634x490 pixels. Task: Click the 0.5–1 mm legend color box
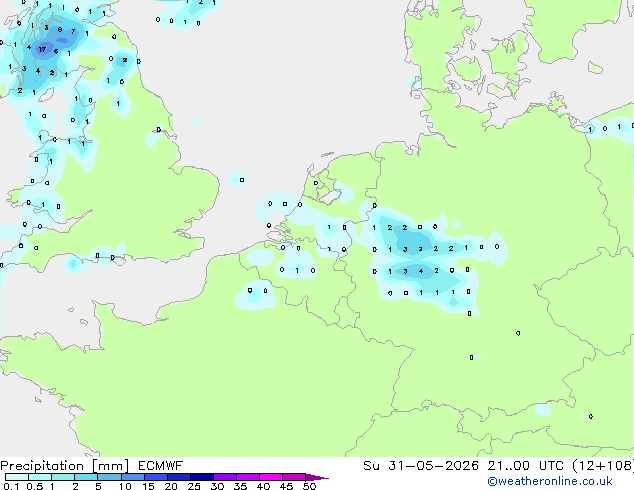click(40, 477)
